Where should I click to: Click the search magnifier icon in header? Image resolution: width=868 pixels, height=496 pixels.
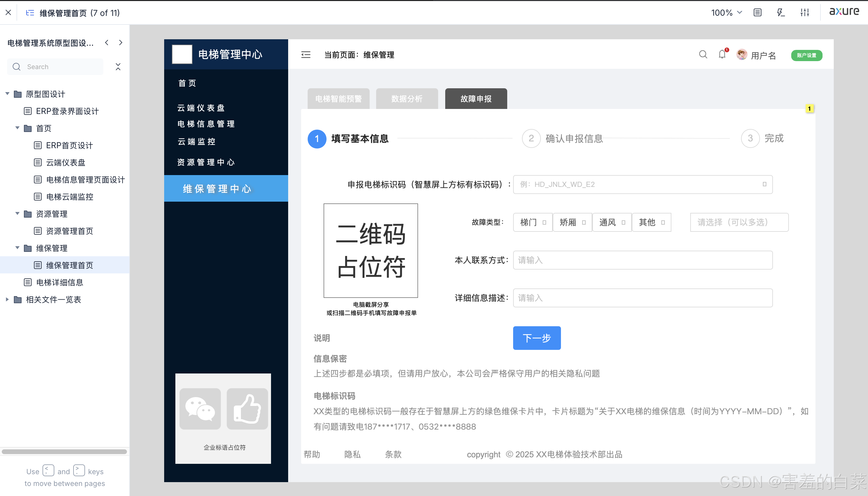[x=703, y=55]
